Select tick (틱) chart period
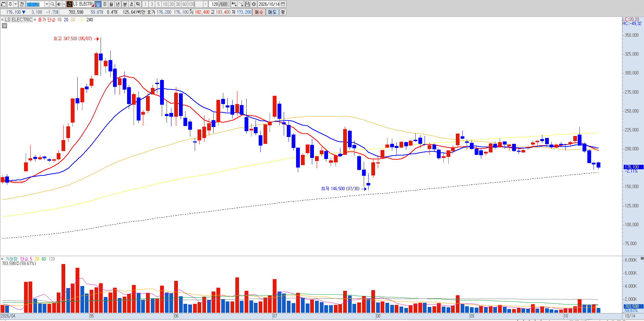This screenshot has height=321, width=644. (x=138, y=4)
